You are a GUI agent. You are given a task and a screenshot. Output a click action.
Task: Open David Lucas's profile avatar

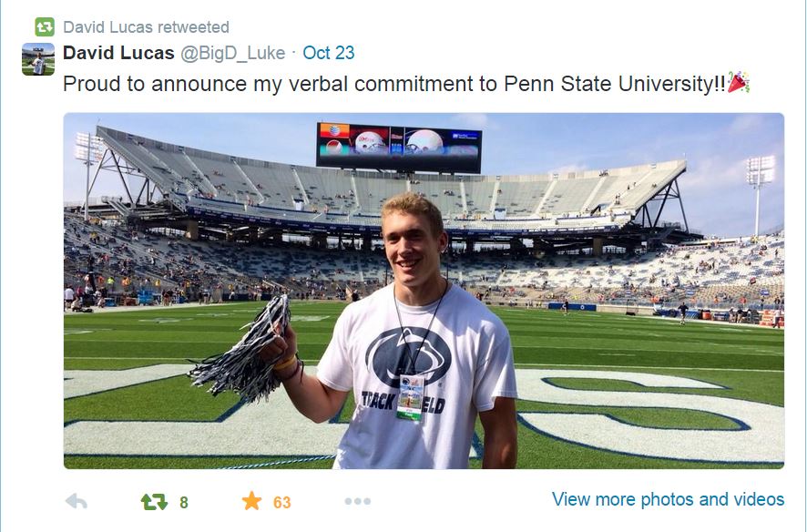click(38, 59)
